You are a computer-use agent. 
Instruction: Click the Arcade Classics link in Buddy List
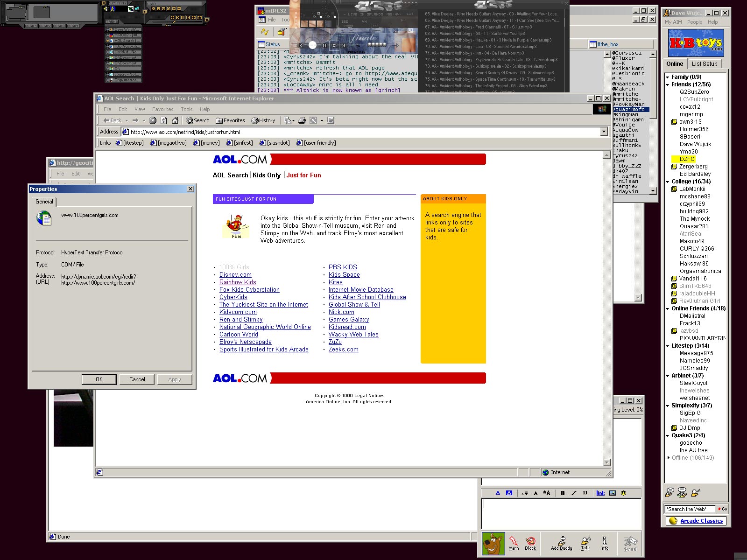(x=701, y=521)
